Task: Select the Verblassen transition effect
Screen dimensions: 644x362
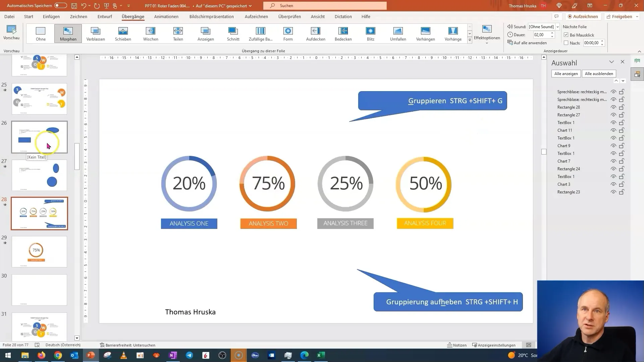Action: 96,33
